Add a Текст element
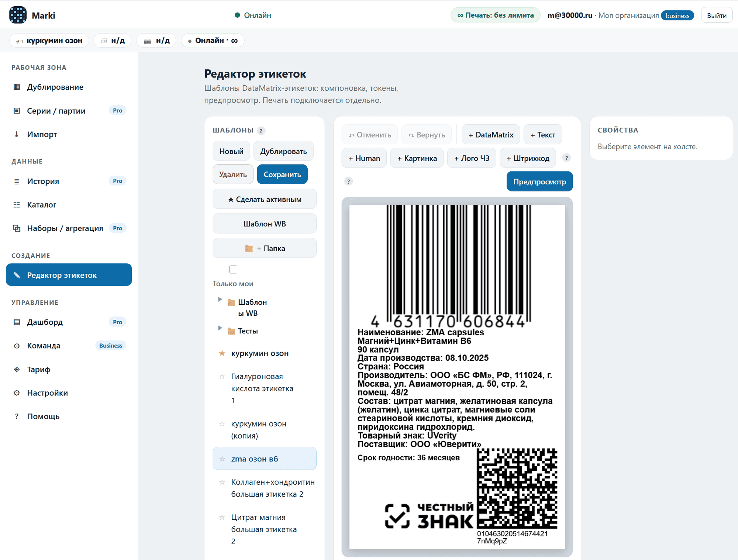738x560 pixels. click(543, 135)
